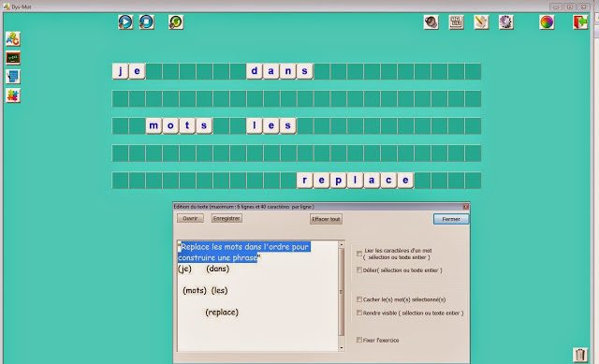Check the Rendre visible checkbox

pyautogui.click(x=359, y=313)
